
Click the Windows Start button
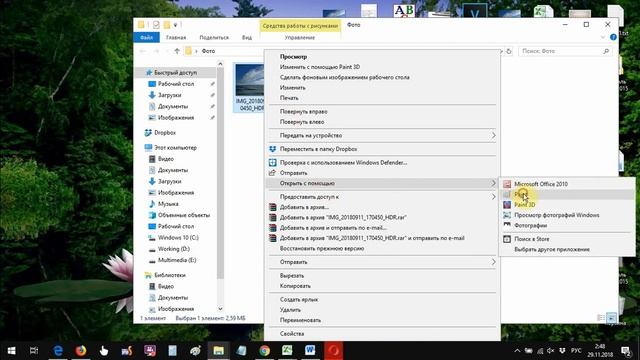click(x=11, y=351)
